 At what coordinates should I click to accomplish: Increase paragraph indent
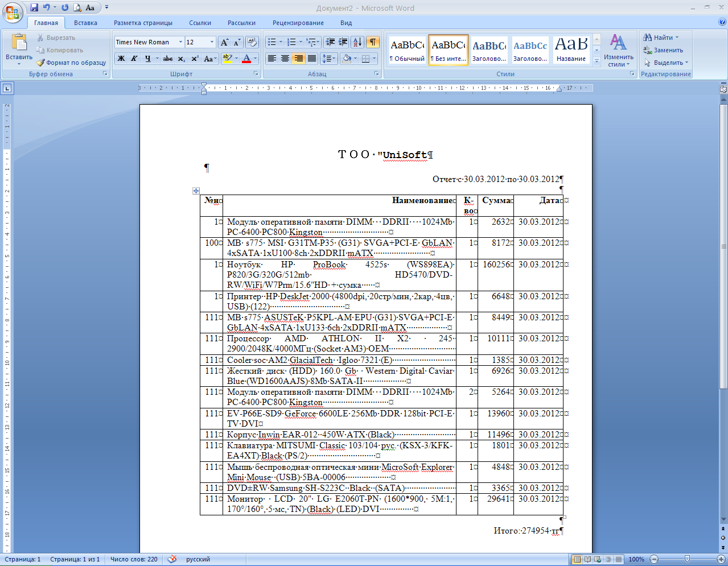[x=343, y=42]
